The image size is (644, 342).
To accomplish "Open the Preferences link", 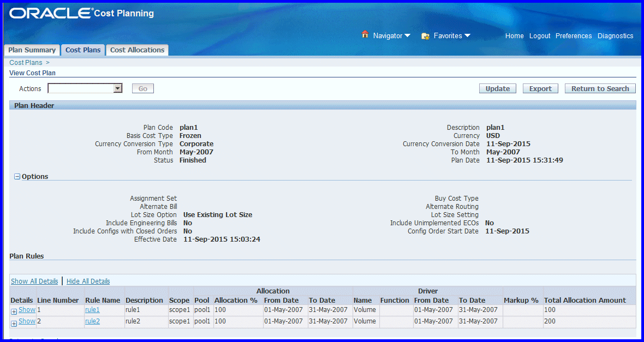I will click(574, 35).
